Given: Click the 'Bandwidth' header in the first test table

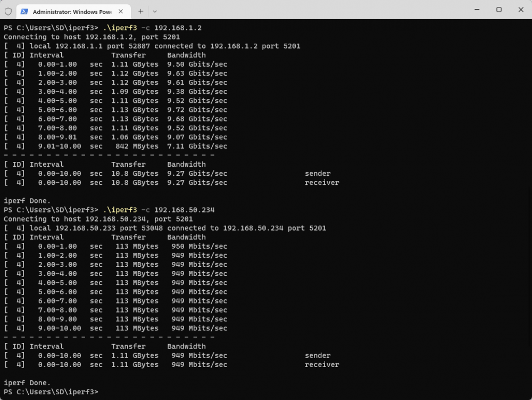Looking at the screenshot, I should (186, 55).
